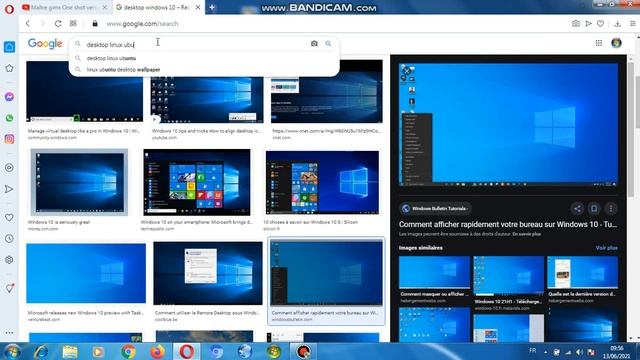This screenshot has height=360, width=640.
Task: Open File Explorer folder on taskbar
Action: coord(70,351)
